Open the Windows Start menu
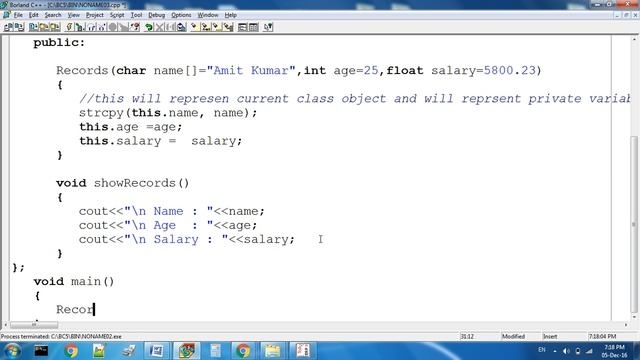 click(x=12, y=351)
